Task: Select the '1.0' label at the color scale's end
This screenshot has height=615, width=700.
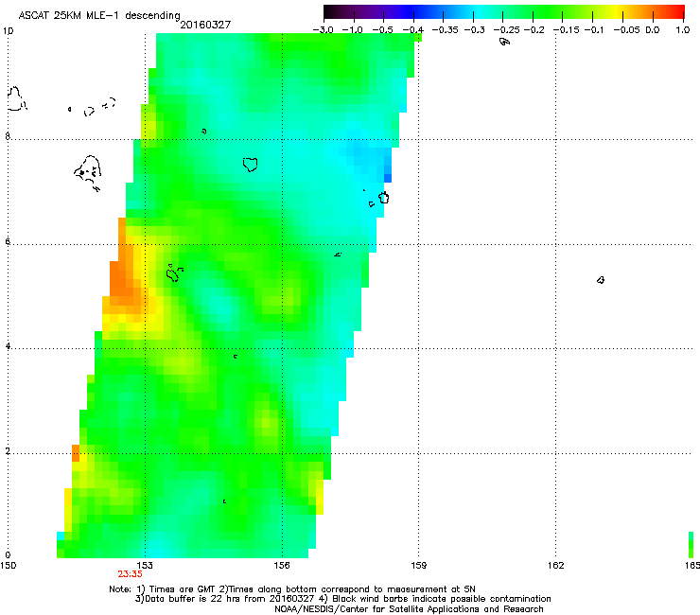Action: [683, 30]
